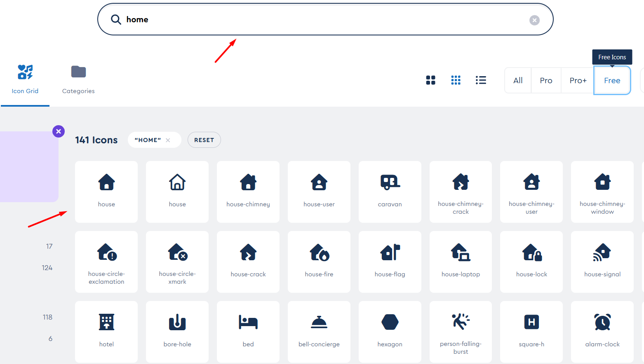Open the caravan icon
Screen dimensions: 644x364
click(390, 192)
